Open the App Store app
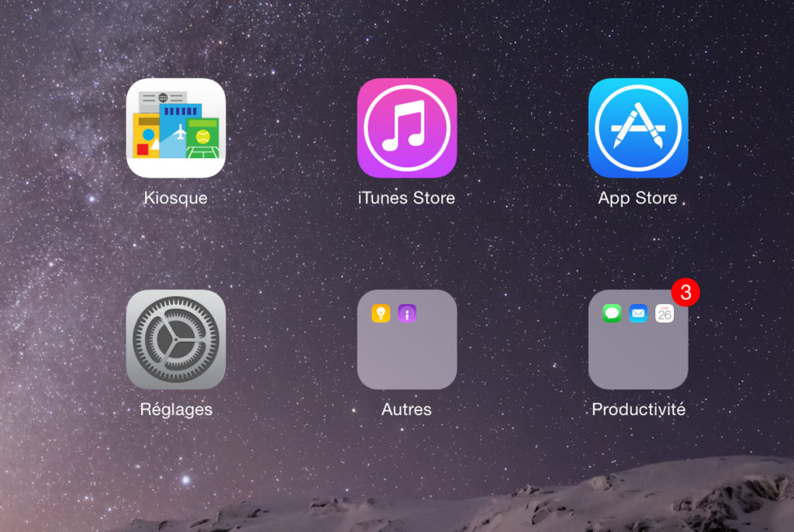The image size is (794, 532). (638, 128)
